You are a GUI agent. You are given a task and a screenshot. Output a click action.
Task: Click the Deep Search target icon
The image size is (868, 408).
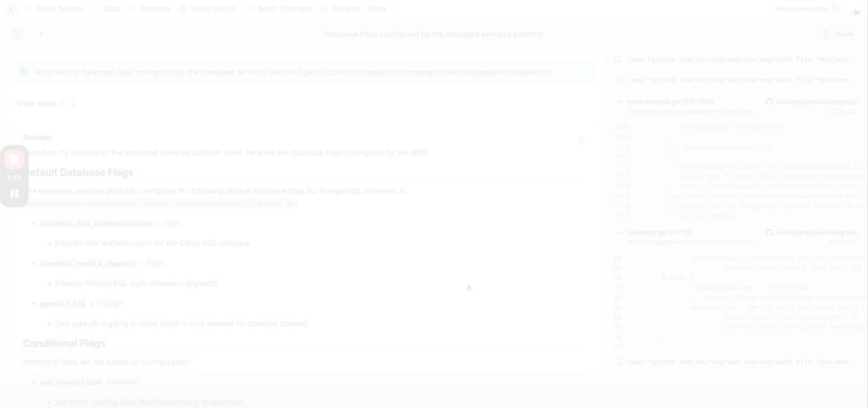[x=182, y=9]
